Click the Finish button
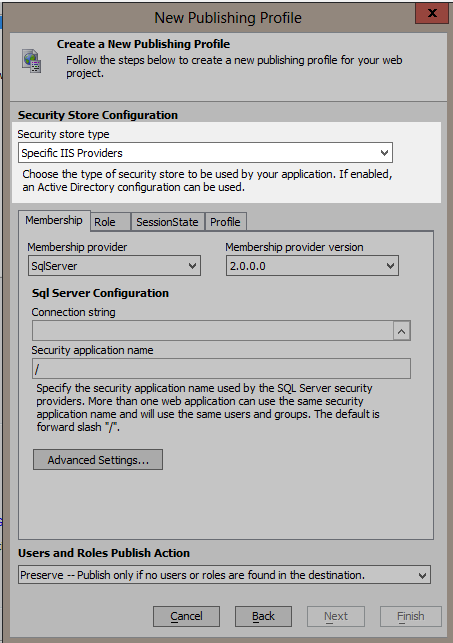 [x=410, y=616]
